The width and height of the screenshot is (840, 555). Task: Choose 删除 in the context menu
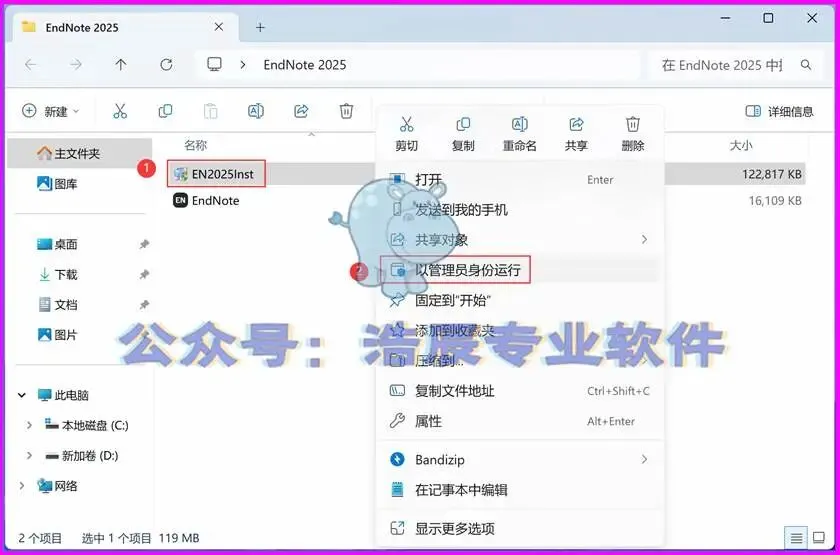click(633, 134)
